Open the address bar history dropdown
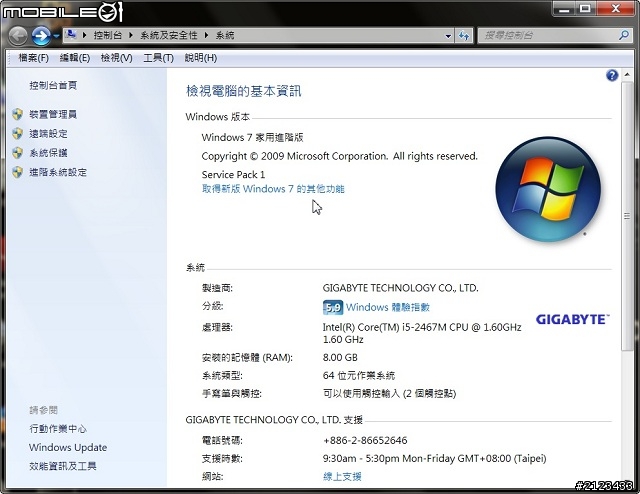 [x=448, y=36]
